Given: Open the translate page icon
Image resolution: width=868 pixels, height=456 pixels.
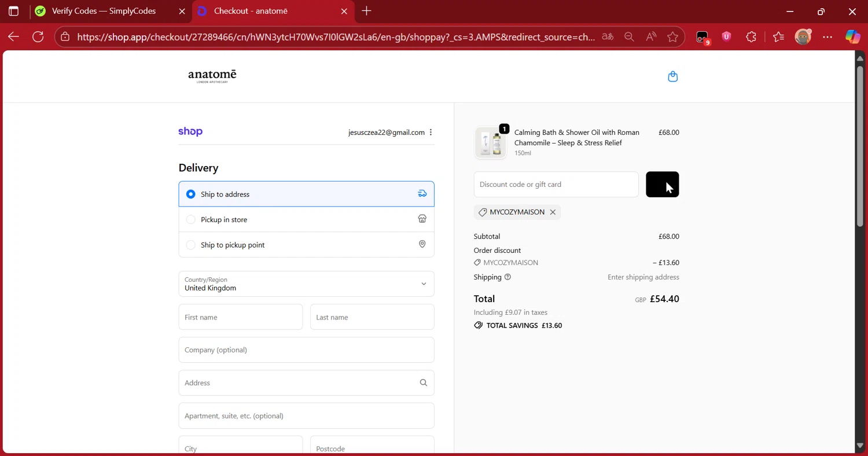Looking at the screenshot, I should [x=607, y=37].
